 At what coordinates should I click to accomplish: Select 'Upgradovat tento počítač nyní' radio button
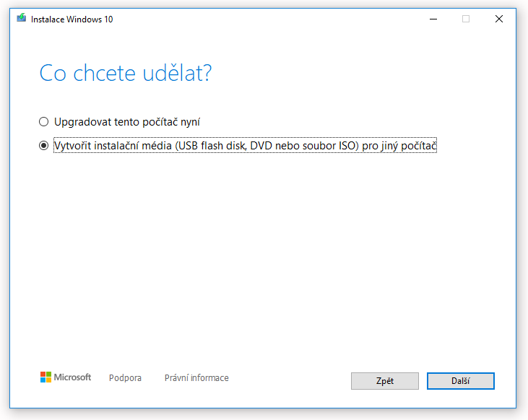click(44, 122)
